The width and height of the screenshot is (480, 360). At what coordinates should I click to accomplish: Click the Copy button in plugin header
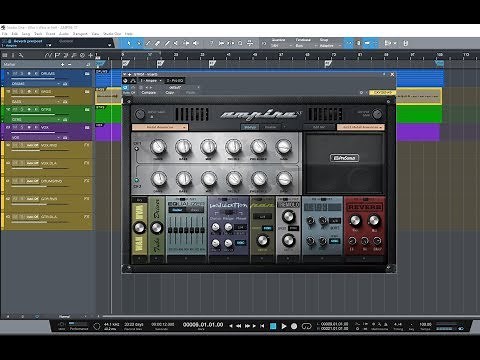pyautogui.click(x=170, y=92)
